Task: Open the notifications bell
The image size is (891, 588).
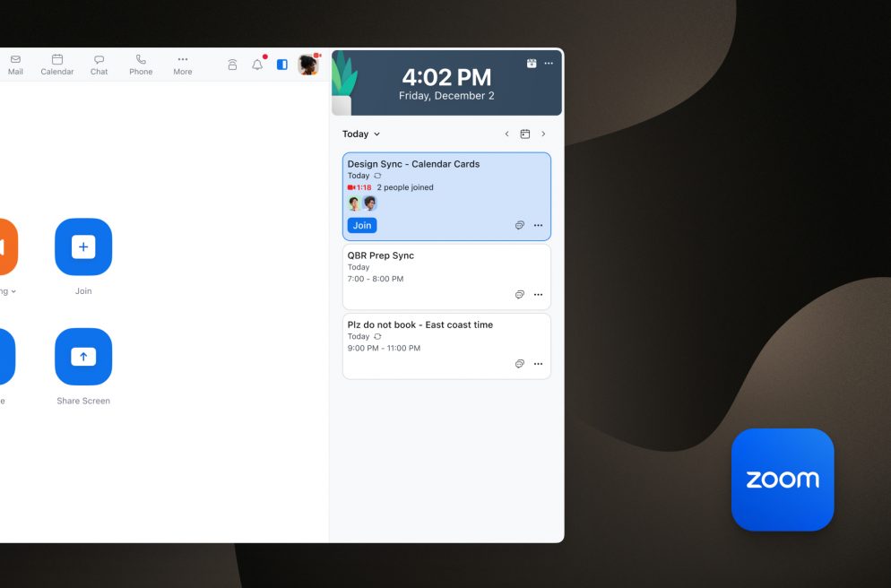Action: coord(257,65)
